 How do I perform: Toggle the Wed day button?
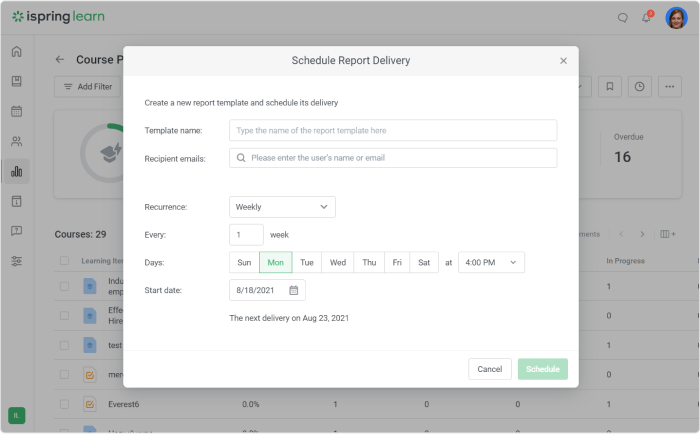[x=338, y=263]
